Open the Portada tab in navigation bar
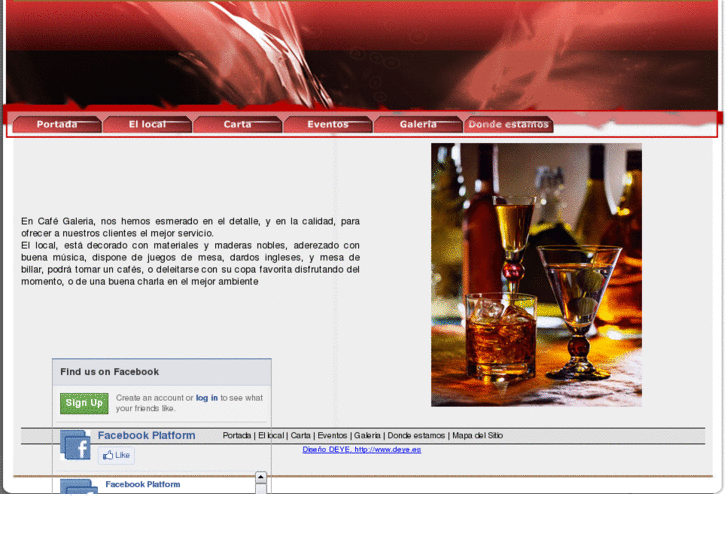Viewport: 727px width, 545px height. (x=57, y=124)
